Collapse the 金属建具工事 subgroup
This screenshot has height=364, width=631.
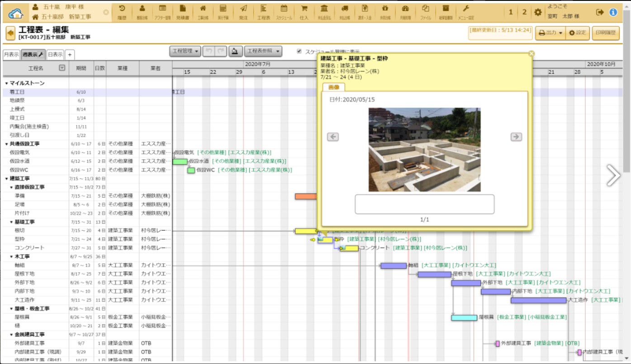11,335
